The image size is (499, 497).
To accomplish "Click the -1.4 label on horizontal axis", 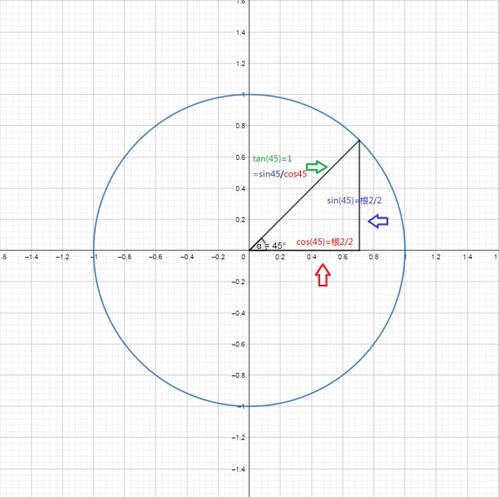I will [32, 257].
